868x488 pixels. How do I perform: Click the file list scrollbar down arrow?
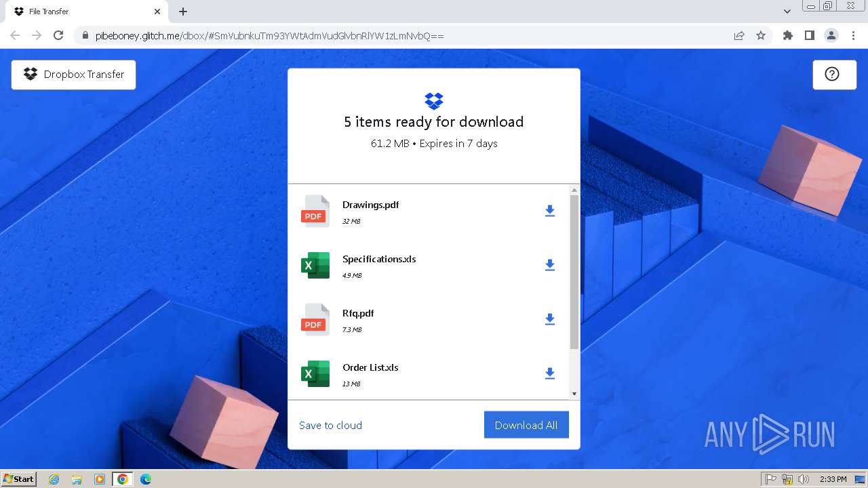click(574, 394)
